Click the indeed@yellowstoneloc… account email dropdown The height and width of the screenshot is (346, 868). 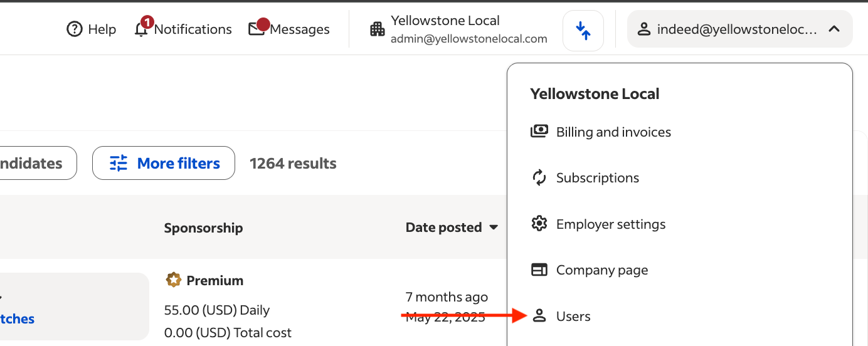pyautogui.click(x=737, y=29)
